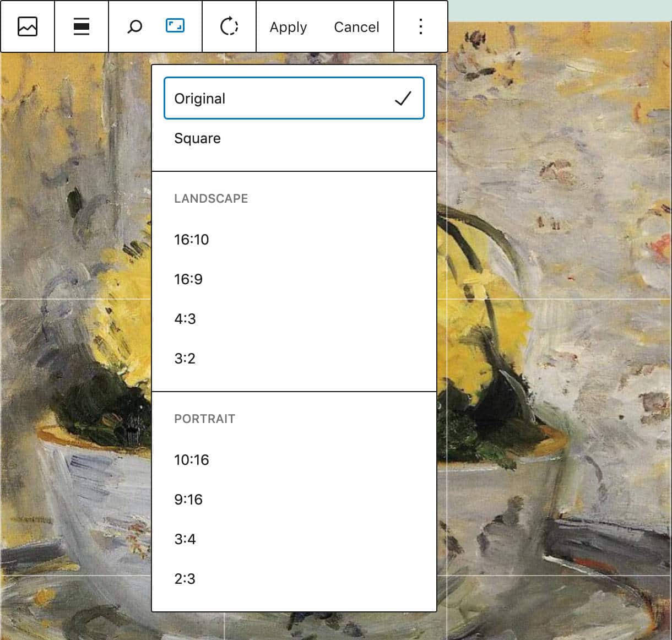Image resolution: width=672 pixels, height=640 pixels.
Task: Apply the crop changes
Action: pyautogui.click(x=288, y=27)
